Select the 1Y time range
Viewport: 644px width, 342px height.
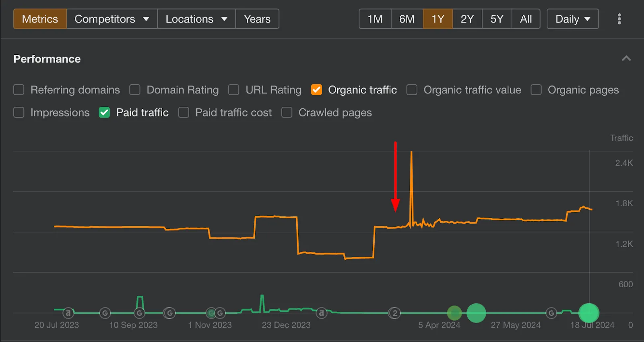tap(438, 19)
